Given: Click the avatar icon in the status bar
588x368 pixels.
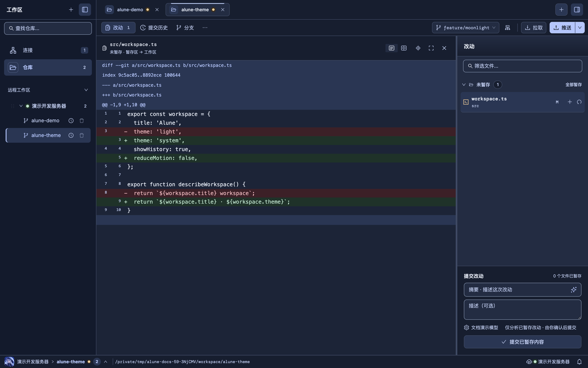Looking at the screenshot, I should click(9, 361).
